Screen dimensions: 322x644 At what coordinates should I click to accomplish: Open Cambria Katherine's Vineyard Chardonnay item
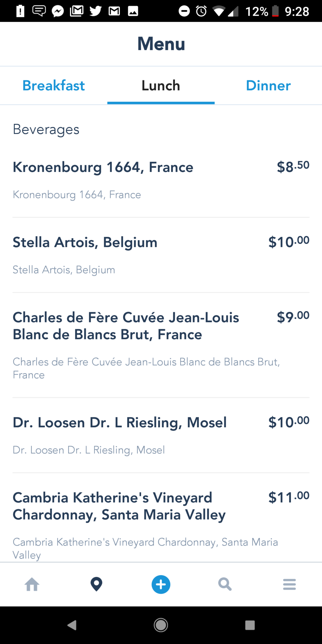[x=161, y=518]
